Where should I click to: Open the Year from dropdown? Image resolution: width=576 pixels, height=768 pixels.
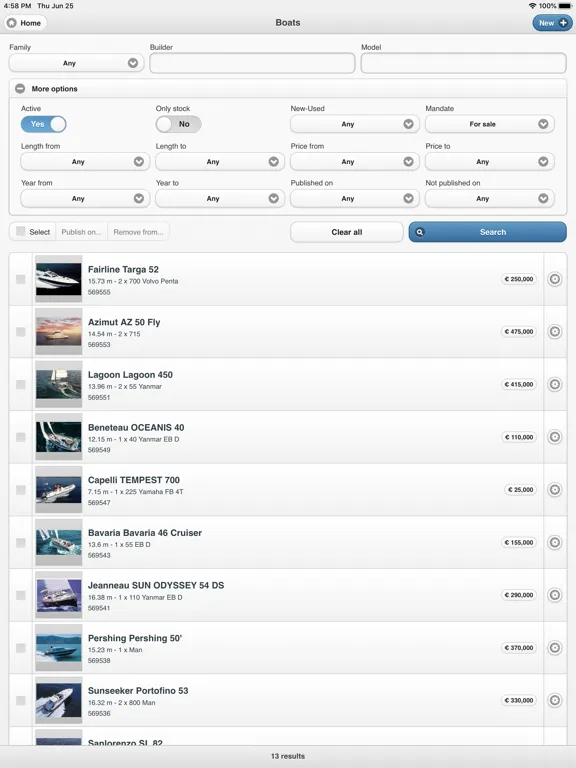tap(85, 198)
